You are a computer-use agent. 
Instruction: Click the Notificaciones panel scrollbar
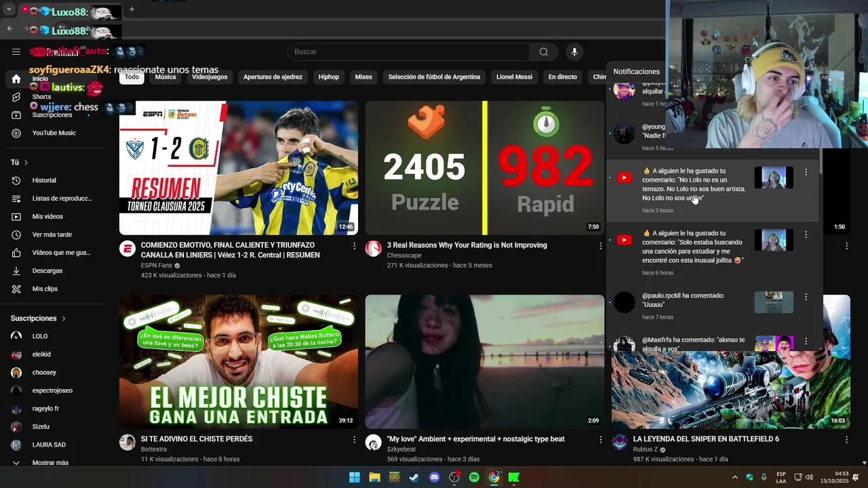point(821,161)
